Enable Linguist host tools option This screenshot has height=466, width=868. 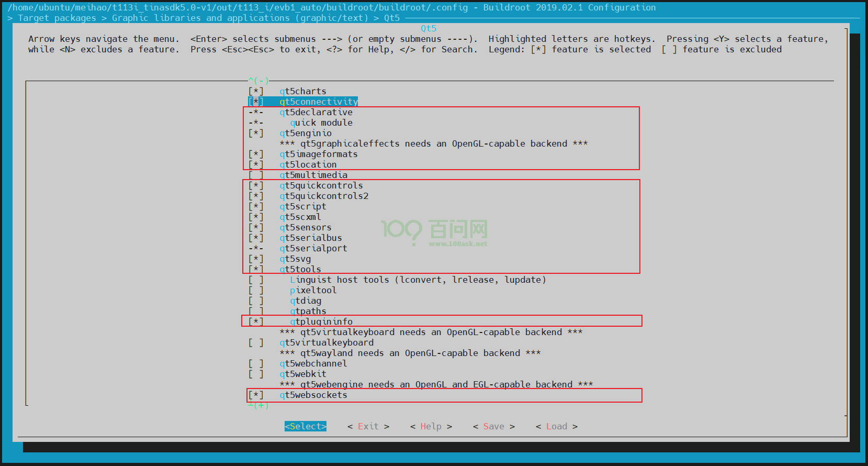click(256, 280)
